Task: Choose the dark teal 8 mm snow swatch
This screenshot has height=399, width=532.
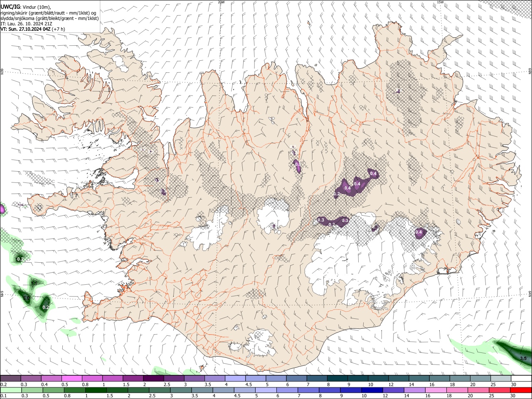Action: (337, 379)
